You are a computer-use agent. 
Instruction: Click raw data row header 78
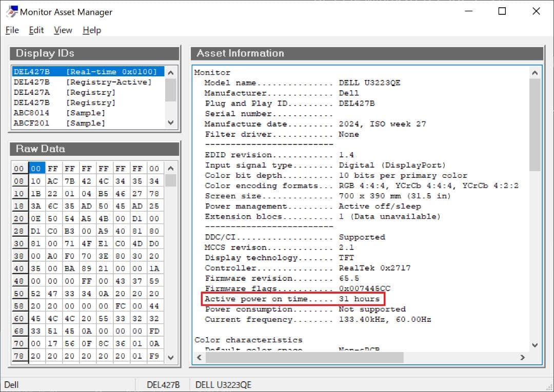click(x=19, y=356)
